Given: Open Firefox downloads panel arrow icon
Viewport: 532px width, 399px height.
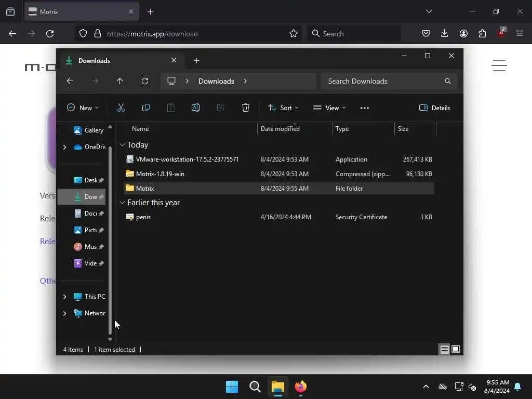Looking at the screenshot, I should pos(445,33).
